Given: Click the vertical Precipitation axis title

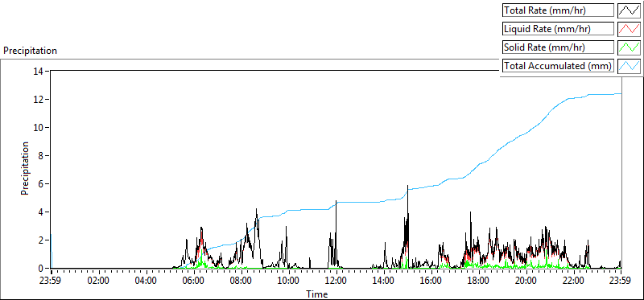Looking at the screenshot, I should tap(25, 168).
